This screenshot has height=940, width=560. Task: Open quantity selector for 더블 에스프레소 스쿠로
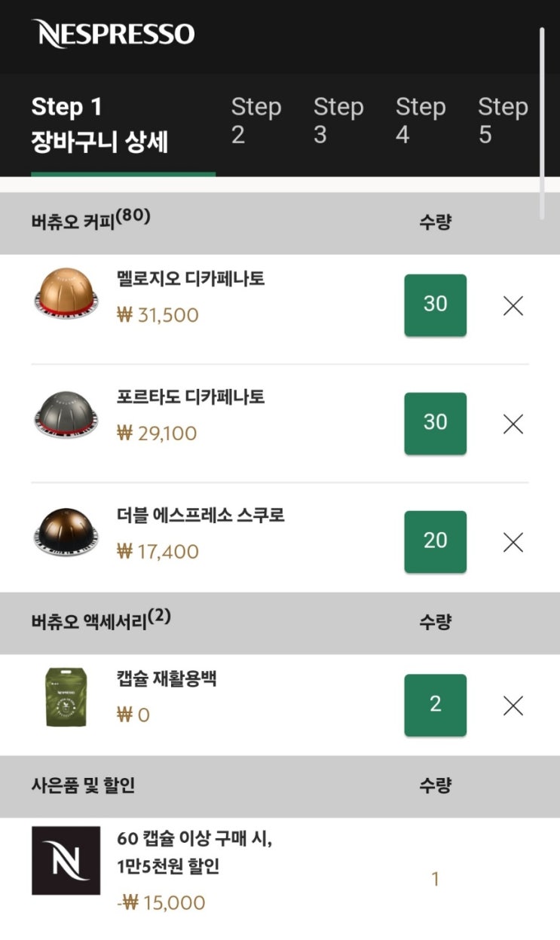click(435, 542)
